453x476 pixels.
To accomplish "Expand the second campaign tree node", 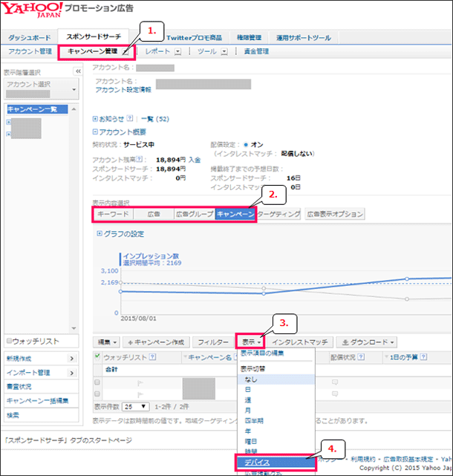I will [8, 134].
